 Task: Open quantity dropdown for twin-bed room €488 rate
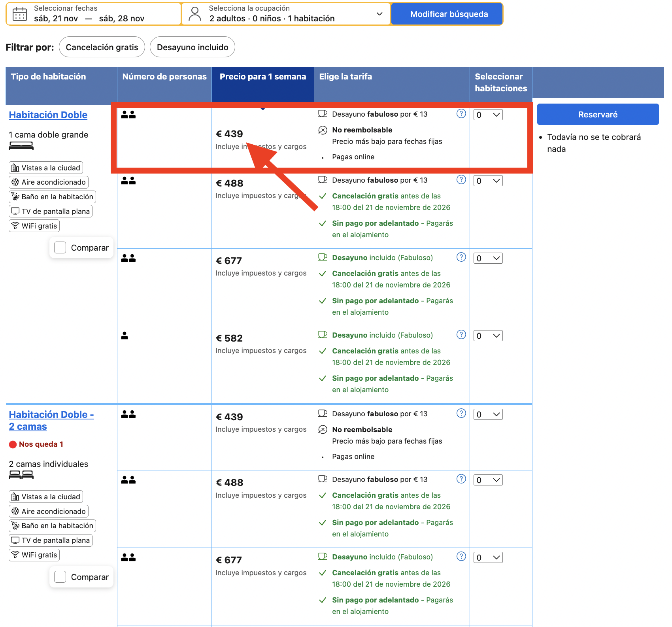(x=488, y=480)
